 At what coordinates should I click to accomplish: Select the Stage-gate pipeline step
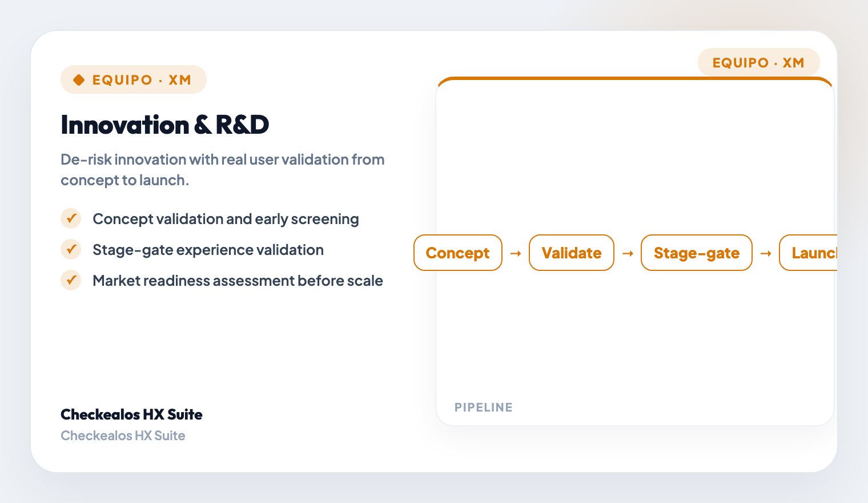pyautogui.click(x=697, y=253)
